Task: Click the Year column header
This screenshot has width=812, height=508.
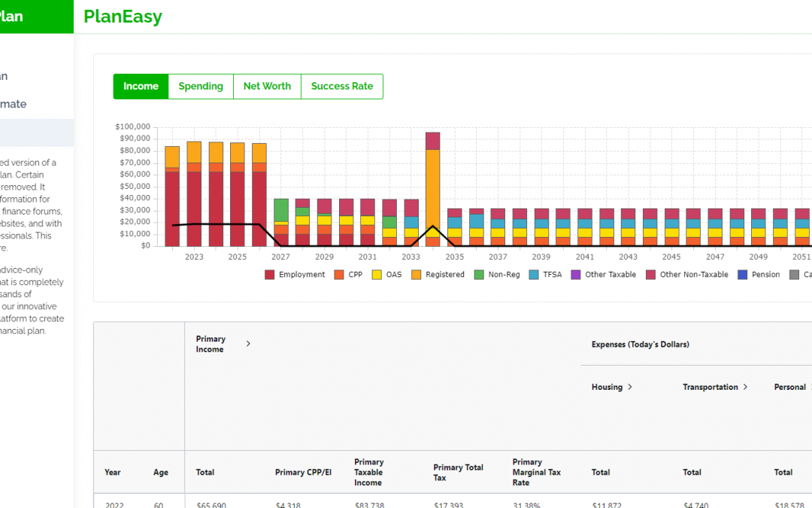Action: pyautogui.click(x=112, y=472)
